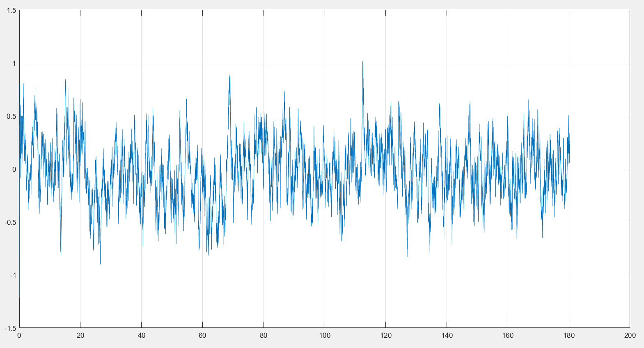Screen dimensions: 644x348
Task: Click the y-axis tick label 1.5
Action: (x=12, y=10)
